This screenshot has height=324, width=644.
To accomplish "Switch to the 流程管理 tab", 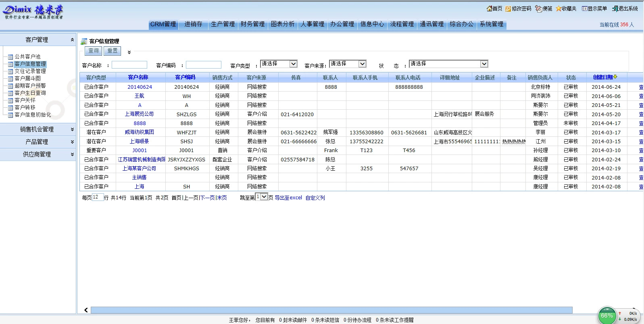I will (402, 24).
